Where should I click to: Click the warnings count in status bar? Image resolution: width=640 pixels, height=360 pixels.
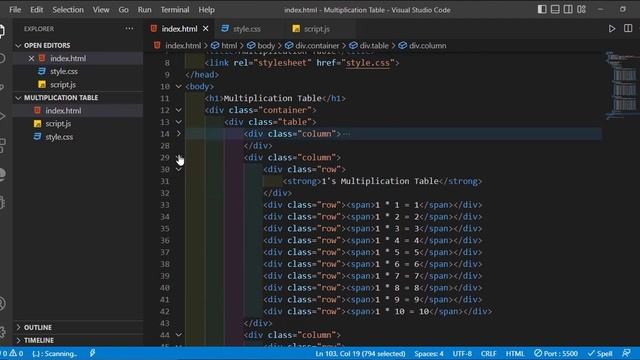16,353
